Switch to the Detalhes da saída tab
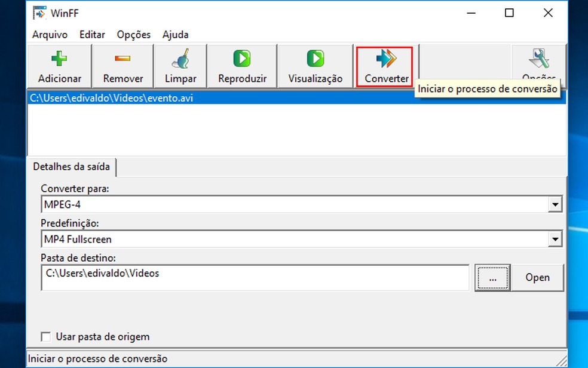 [72, 167]
